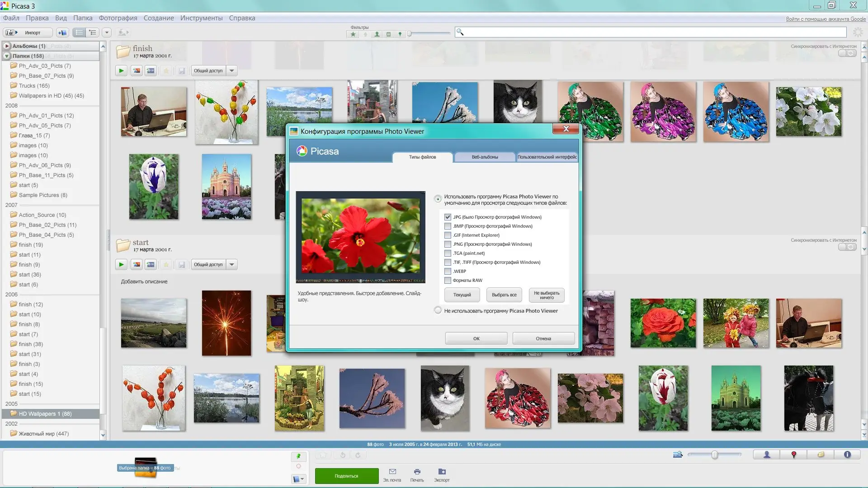
Task: Click the Выбрать все button
Action: [504, 295]
